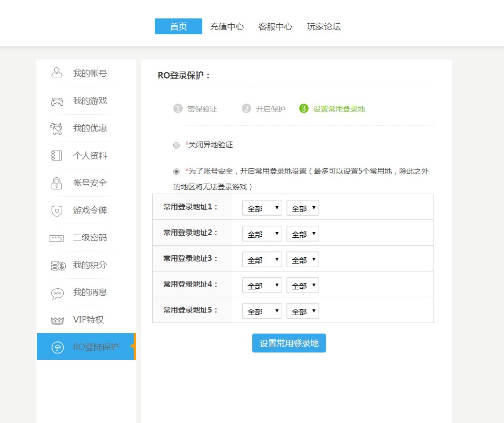Select the 开启常用登录地设置 radio button
The image size is (504, 423).
point(176,172)
